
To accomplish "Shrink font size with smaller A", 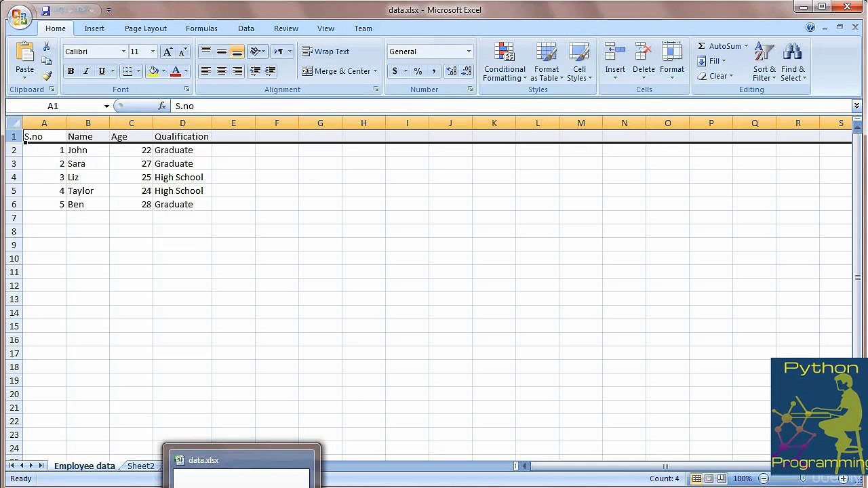I will click(182, 52).
